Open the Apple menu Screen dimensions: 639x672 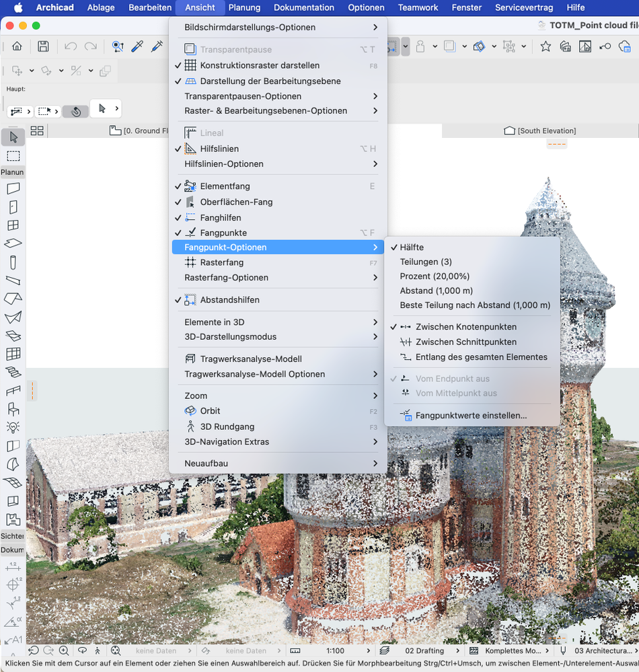[18, 7]
